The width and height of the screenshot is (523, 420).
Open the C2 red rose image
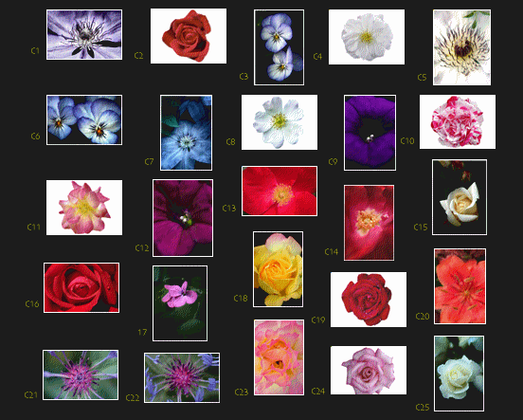coord(189,36)
